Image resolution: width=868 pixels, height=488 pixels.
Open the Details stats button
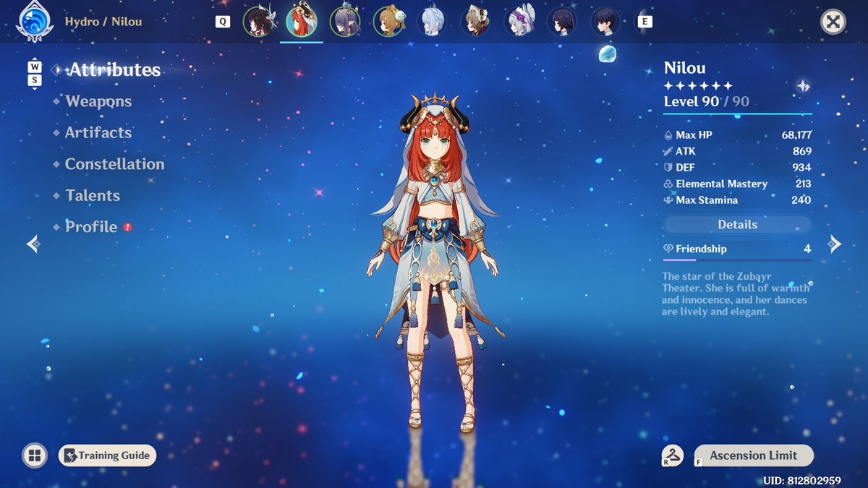pyautogui.click(x=737, y=225)
